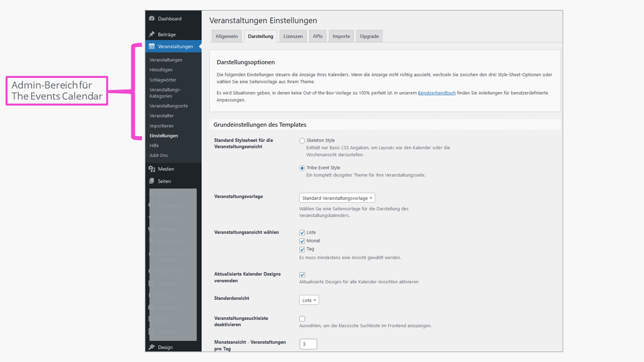Click the Veranstaltungen Einstellungen page heading
Viewport: 644px width, 362px height.
click(263, 21)
